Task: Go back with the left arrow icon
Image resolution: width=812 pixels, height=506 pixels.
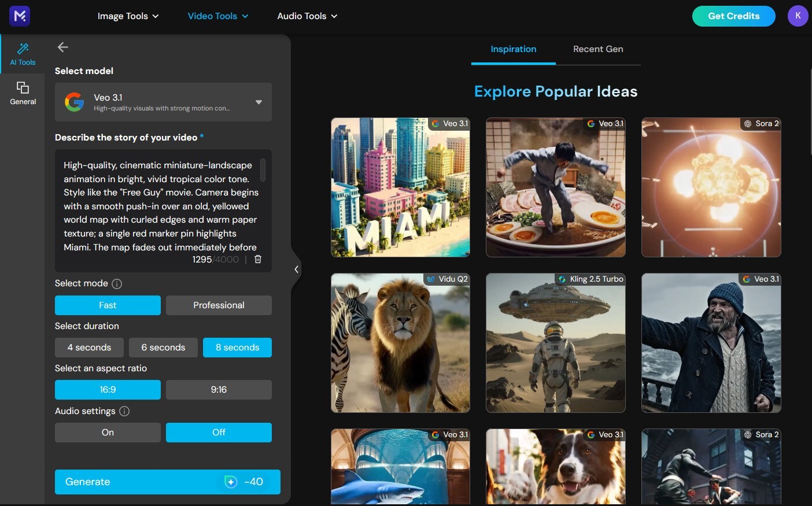Action: [x=63, y=47]
